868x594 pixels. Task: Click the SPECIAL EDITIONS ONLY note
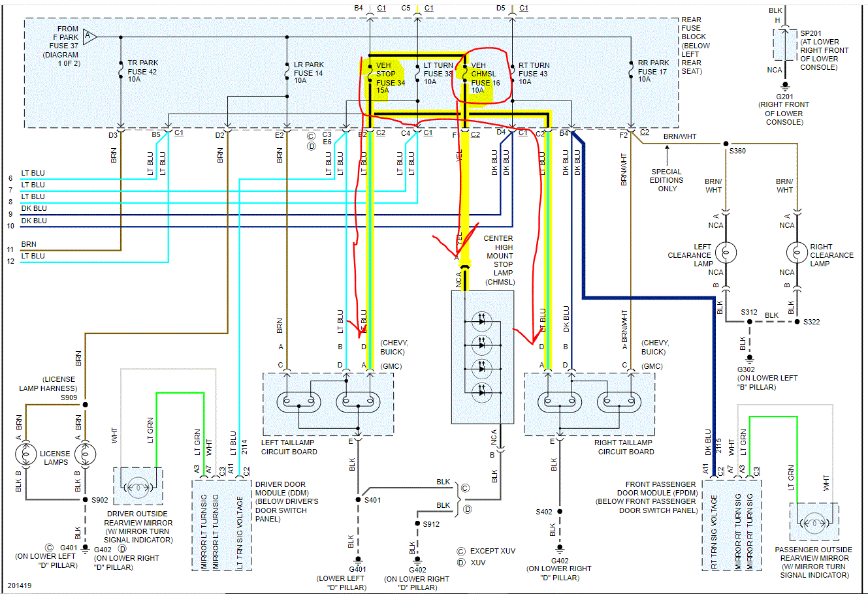click(x=667, y=180)
